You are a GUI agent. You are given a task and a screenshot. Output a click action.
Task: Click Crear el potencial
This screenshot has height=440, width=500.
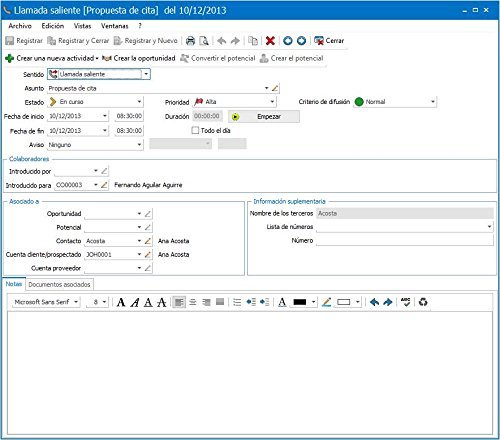tap(292, 58)
